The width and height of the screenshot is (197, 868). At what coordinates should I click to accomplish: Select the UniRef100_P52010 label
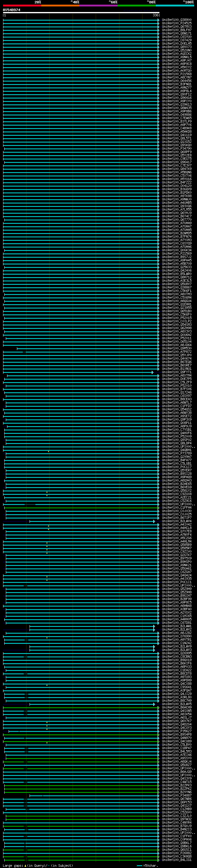[177, 386]
